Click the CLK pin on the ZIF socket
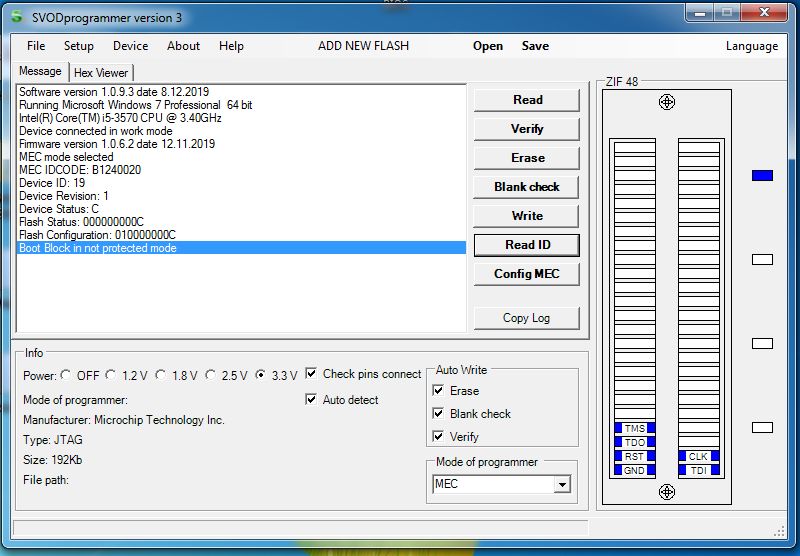The image size is (800, 556). (698, 456)
